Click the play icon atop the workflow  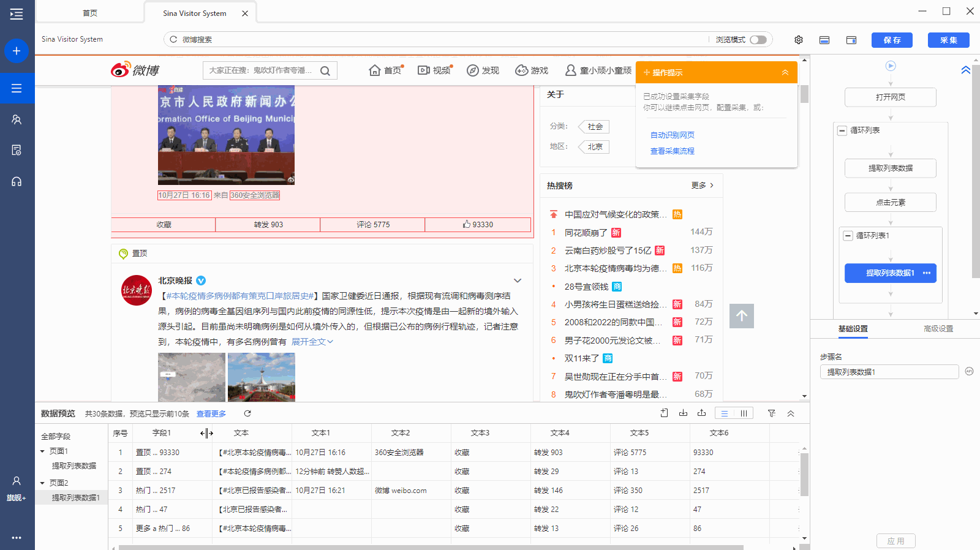click(x=891, y=66)
